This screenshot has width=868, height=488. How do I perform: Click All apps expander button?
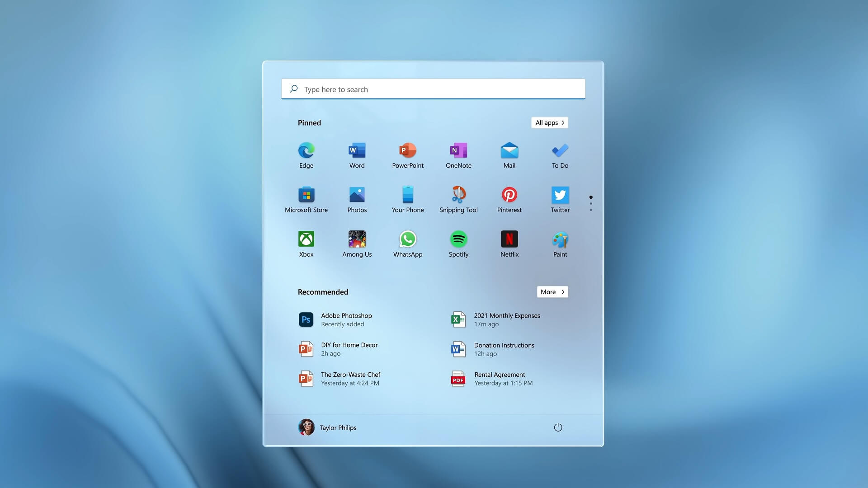tap(549, 122)
